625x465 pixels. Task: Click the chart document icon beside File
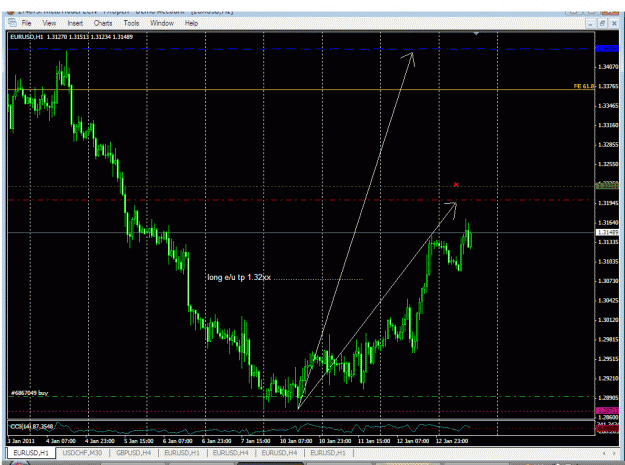(12, 23)
